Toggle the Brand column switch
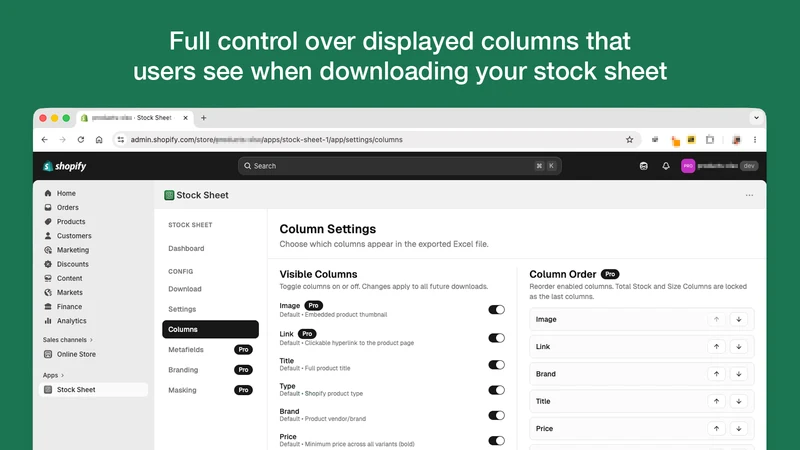The height and width of the screenshot is (450, 800). point(496,415)
